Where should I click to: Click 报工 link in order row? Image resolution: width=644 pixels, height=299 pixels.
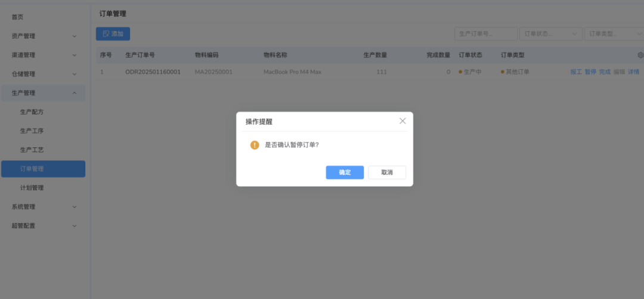point(576,72)
